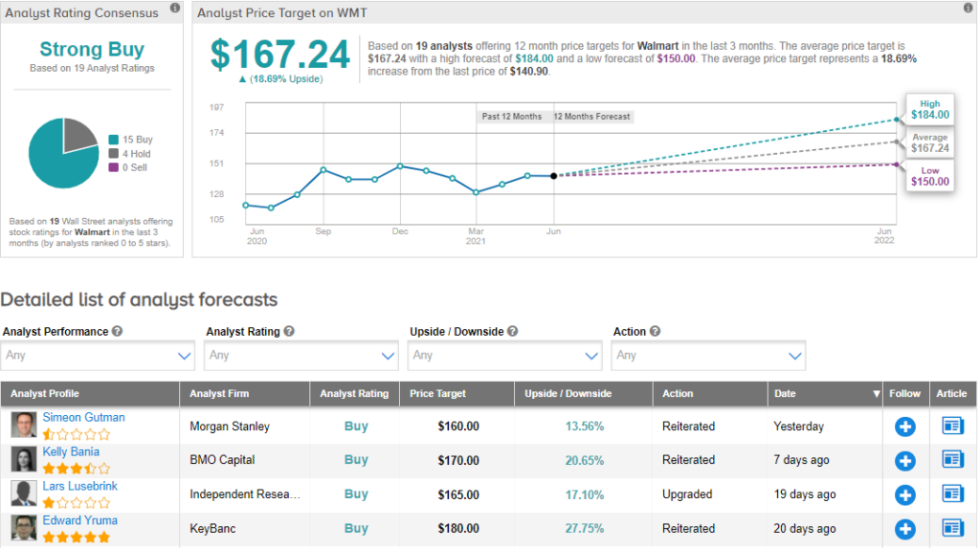Follow analyst Kelly Bania with plus icon
Screen dimensions: 980x548
point(905,461)
